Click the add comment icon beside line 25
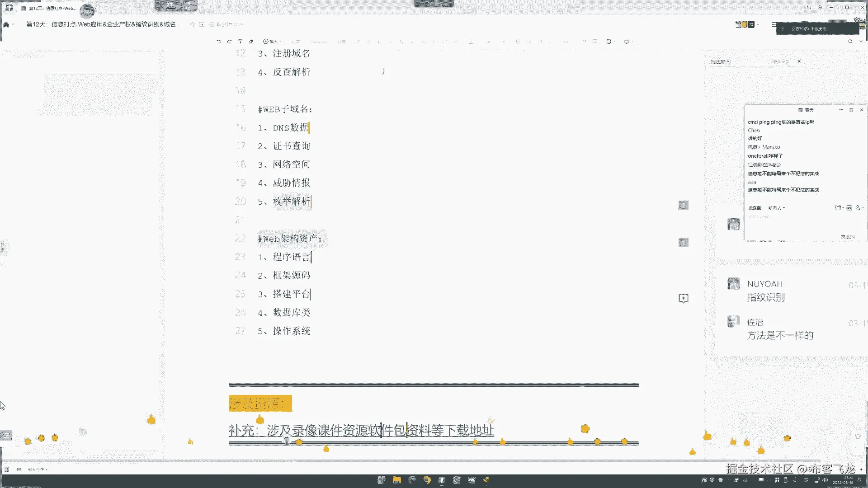 (683, 298)
